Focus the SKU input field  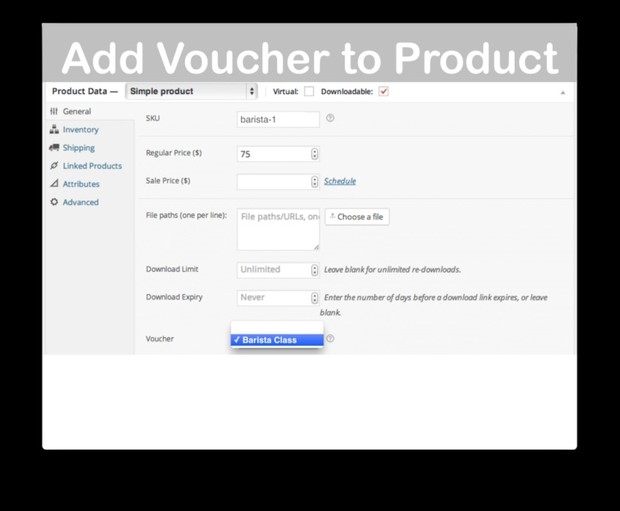click(278, 119)
